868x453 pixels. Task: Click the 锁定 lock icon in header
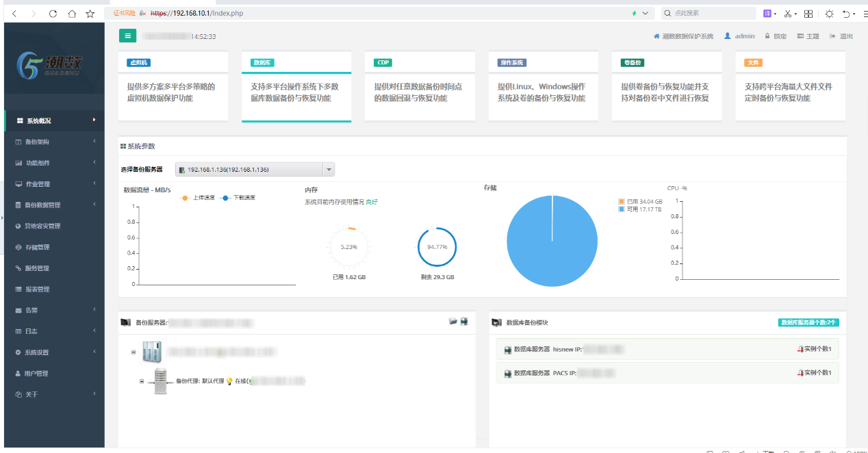click(x=768, y=36)
